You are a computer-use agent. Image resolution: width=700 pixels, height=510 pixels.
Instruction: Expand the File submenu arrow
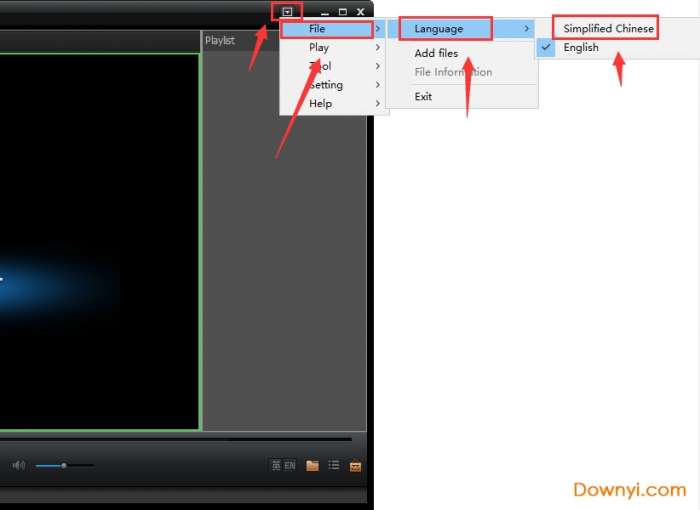point(378,29)
